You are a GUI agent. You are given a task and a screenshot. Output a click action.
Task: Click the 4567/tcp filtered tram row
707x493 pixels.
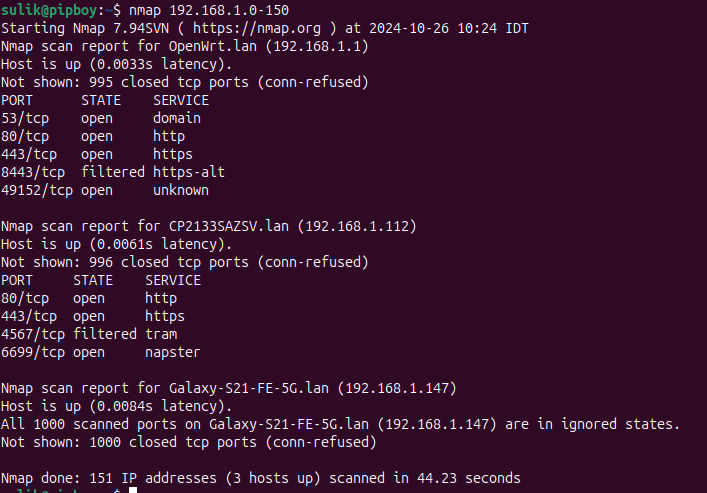pyautogui.click(x=89, y=334)
